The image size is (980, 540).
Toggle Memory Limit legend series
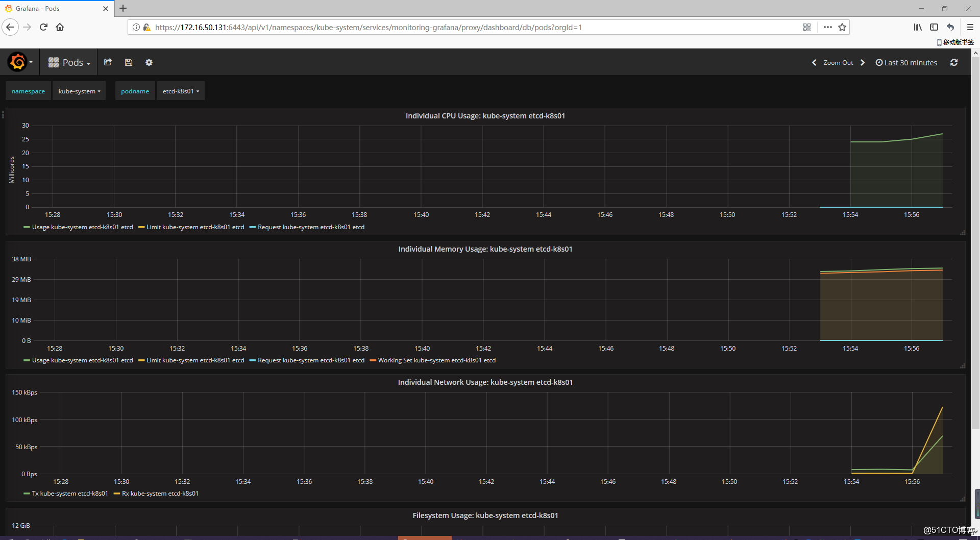195,360
